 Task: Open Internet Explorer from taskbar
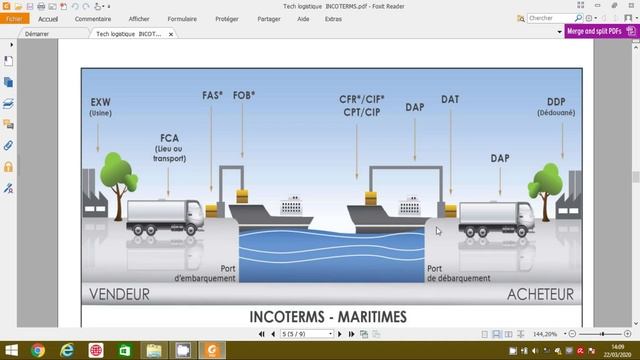(x=67, y=351)
